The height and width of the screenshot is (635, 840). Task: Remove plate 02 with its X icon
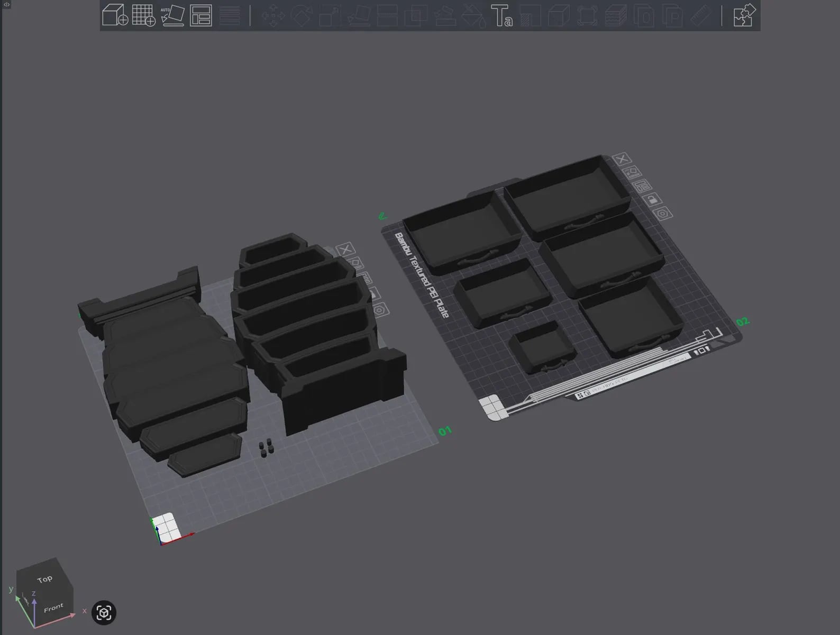622,159
